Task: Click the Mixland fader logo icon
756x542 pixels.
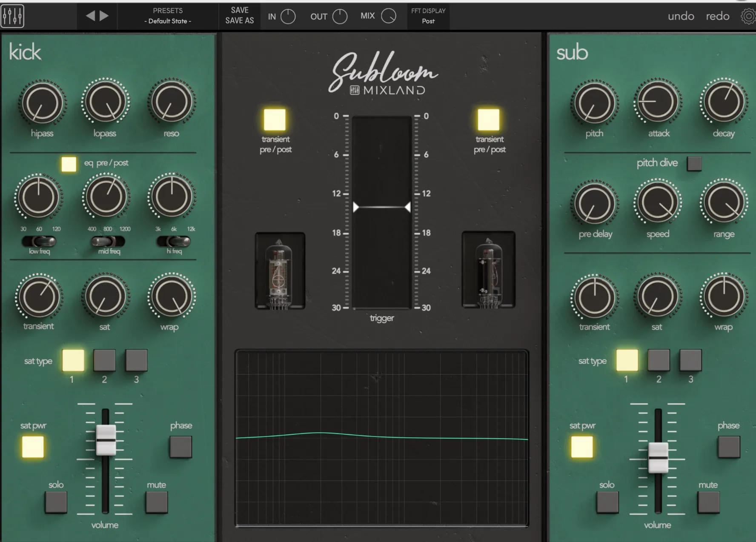Action: tap(12, 16)
